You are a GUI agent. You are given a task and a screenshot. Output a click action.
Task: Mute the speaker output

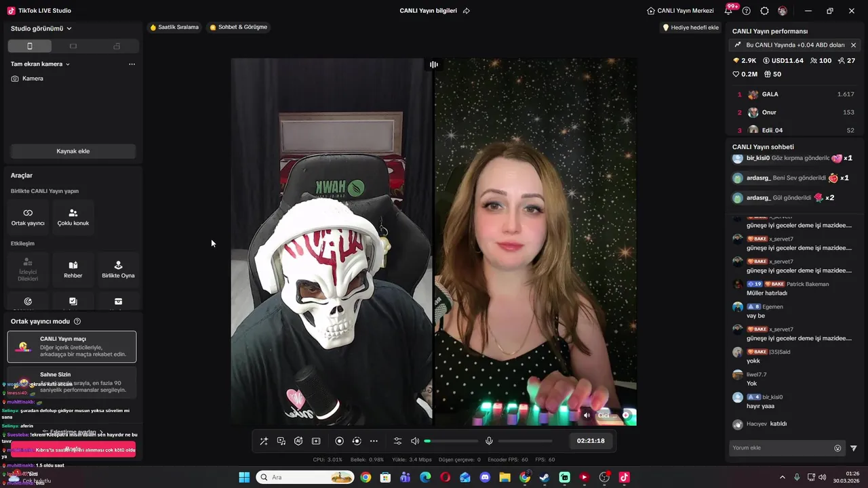415,441
